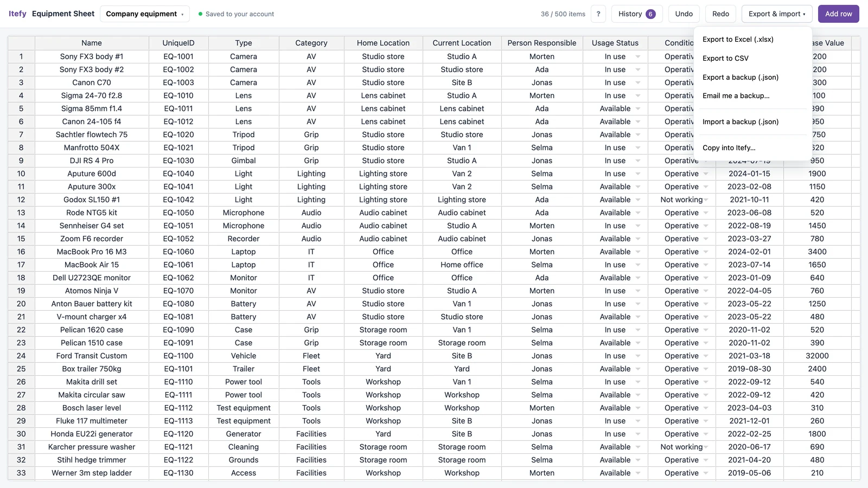868x488 pixels.
Task: Click the cell 'Anton Bauer battery kit'
Action: point(92,304)
